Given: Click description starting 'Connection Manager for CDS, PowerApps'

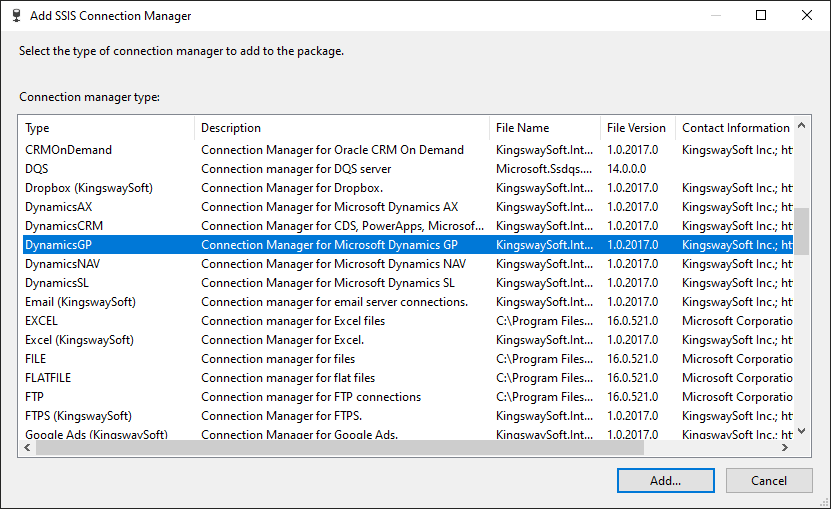Looking at the screenshot, I should point(342,226).
